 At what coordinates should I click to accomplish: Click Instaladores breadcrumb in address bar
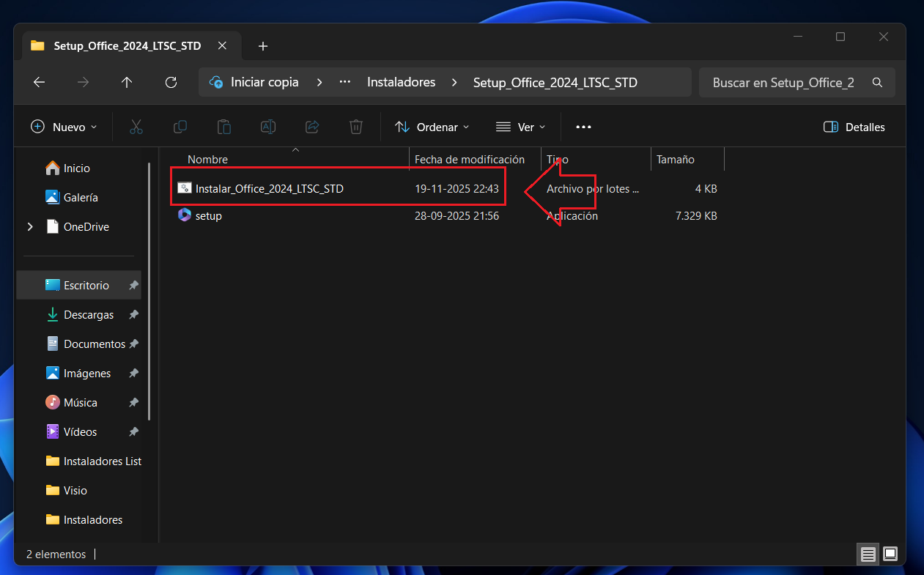click(401, 83)
